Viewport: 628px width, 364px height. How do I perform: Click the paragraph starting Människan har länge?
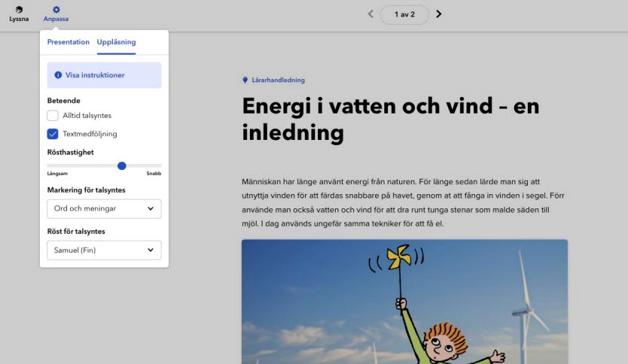pyautogui.click(x=404, y=202)
